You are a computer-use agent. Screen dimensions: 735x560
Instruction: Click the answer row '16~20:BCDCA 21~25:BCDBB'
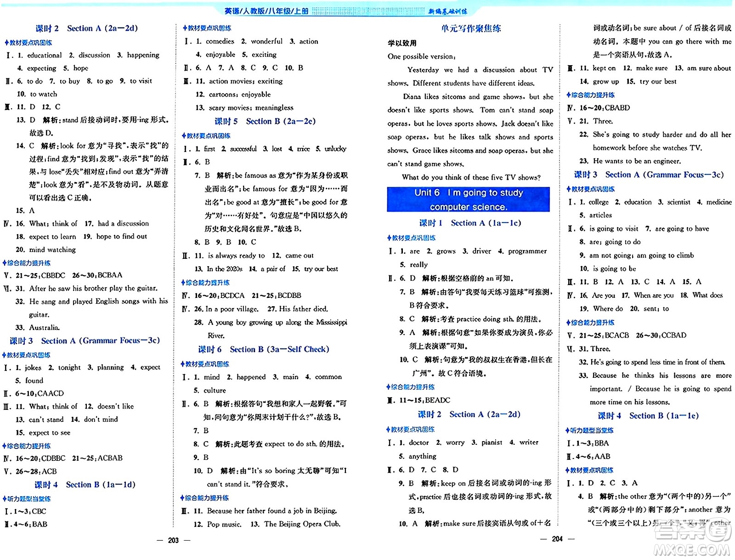(248, 296)
